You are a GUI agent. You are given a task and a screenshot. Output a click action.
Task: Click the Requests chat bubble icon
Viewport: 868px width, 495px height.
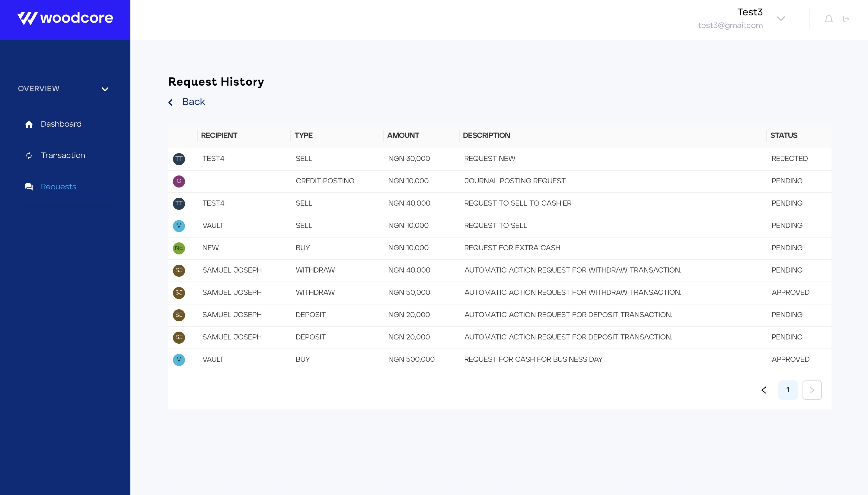coord(29,187)
